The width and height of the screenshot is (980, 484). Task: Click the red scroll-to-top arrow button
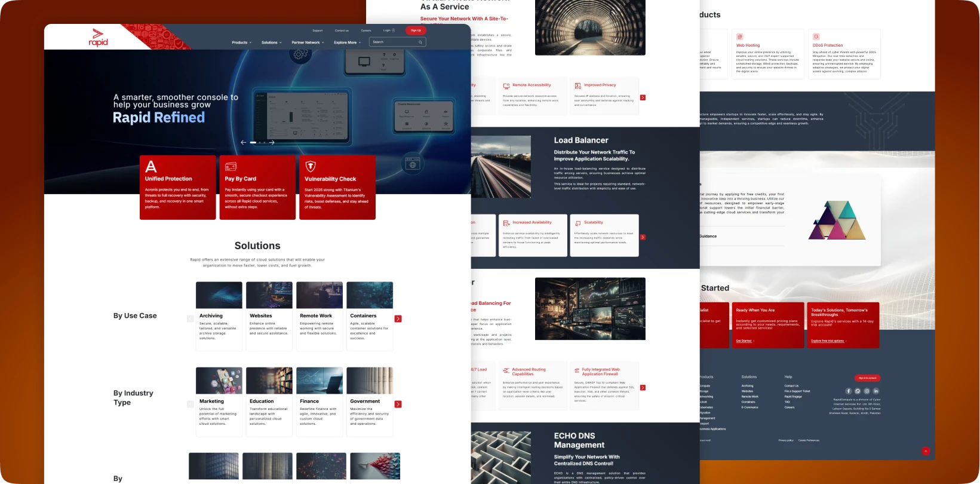click(926, 451)
